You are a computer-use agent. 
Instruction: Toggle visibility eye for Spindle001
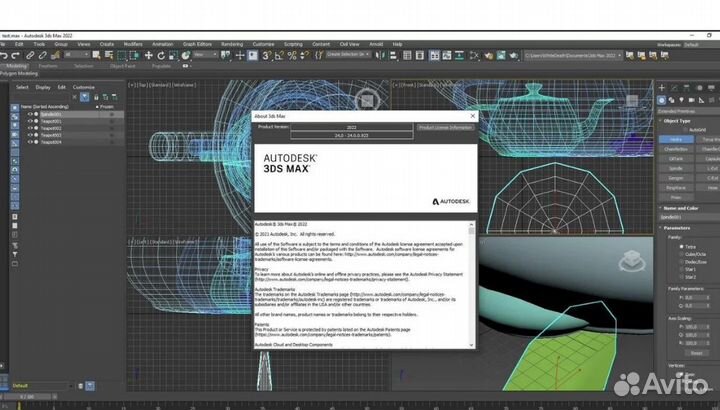pos(30,114)
